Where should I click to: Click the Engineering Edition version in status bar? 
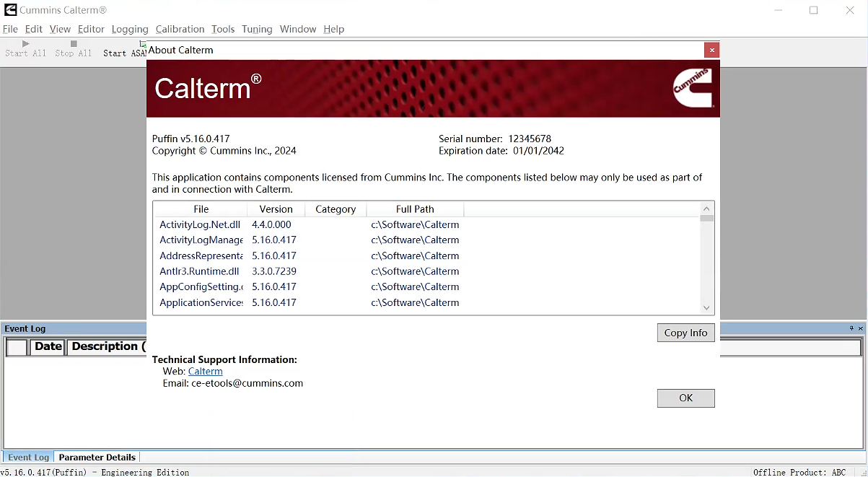click(95, 472)
